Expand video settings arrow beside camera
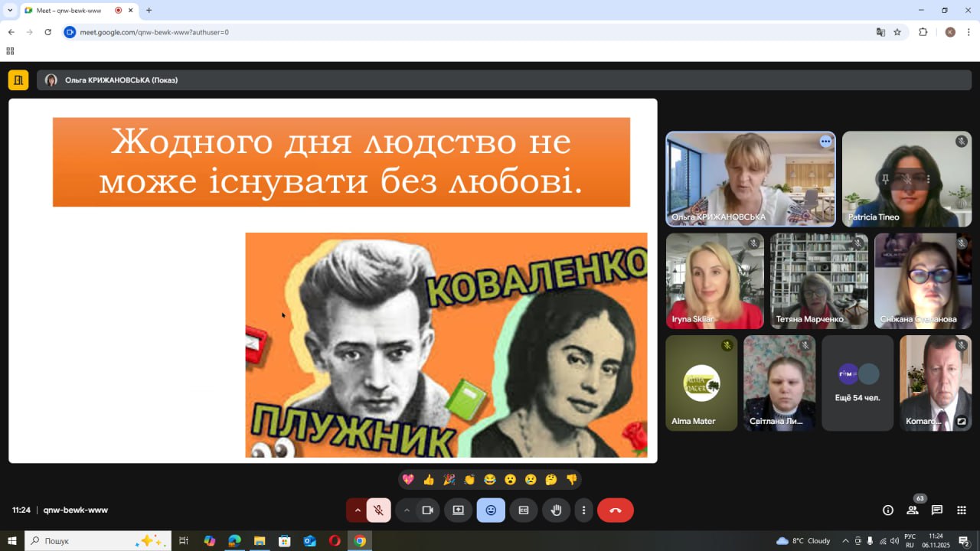 407,510
